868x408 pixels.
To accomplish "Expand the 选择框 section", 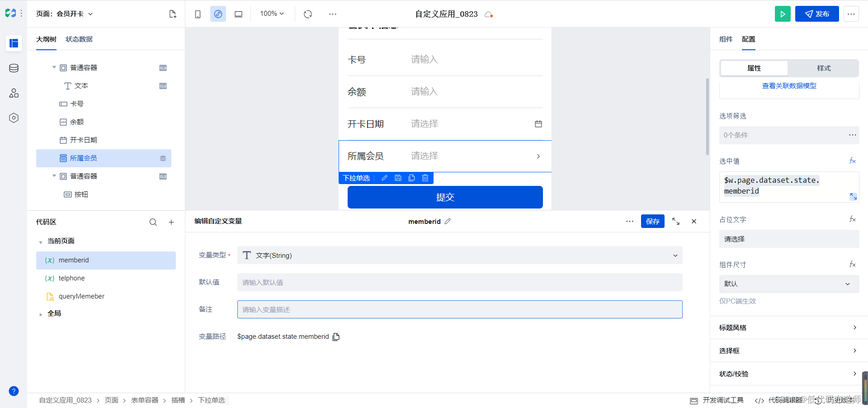I will 788,351.
